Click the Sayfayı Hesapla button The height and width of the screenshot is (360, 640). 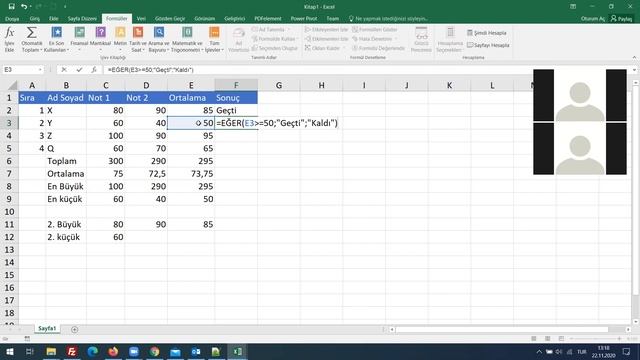click(488, 45)
